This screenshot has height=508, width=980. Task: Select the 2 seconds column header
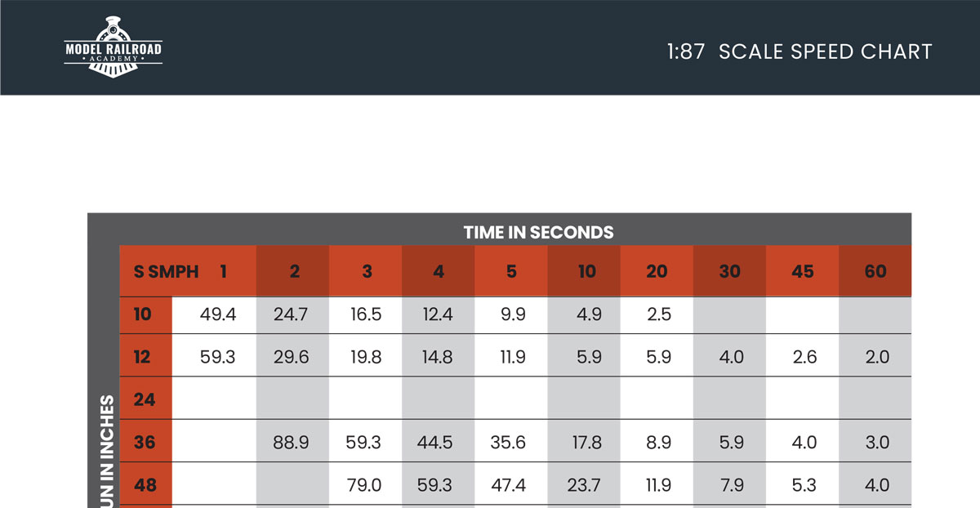pos(294,271)
